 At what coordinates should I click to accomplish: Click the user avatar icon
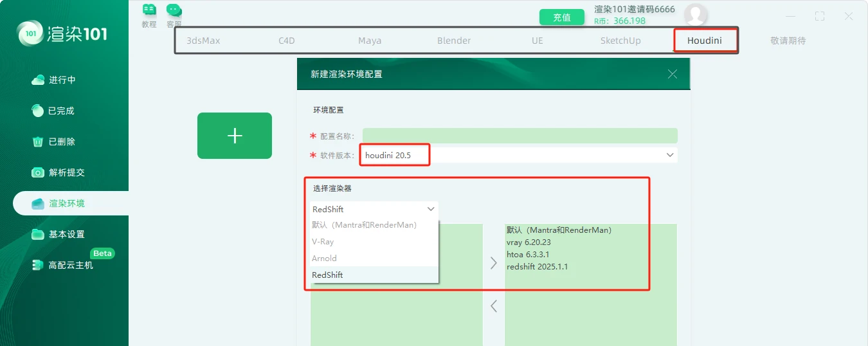(696, 14)
